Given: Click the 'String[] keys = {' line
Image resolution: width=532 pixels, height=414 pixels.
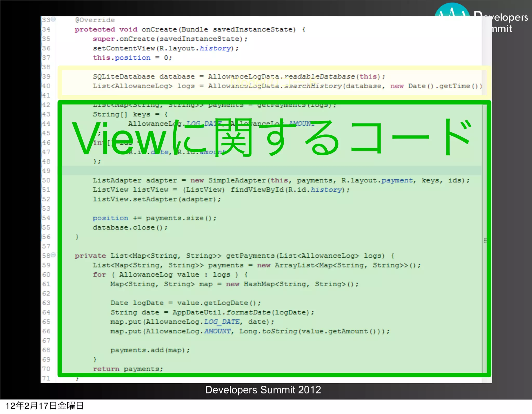Looking at the screenshot, I should (130, 114).
